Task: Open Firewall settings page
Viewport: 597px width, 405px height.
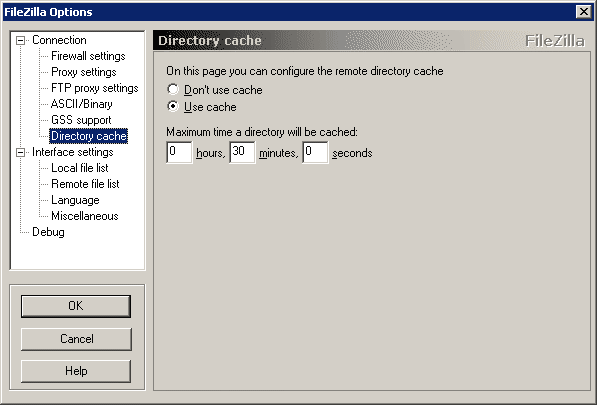Action: (x=88, y=56)
